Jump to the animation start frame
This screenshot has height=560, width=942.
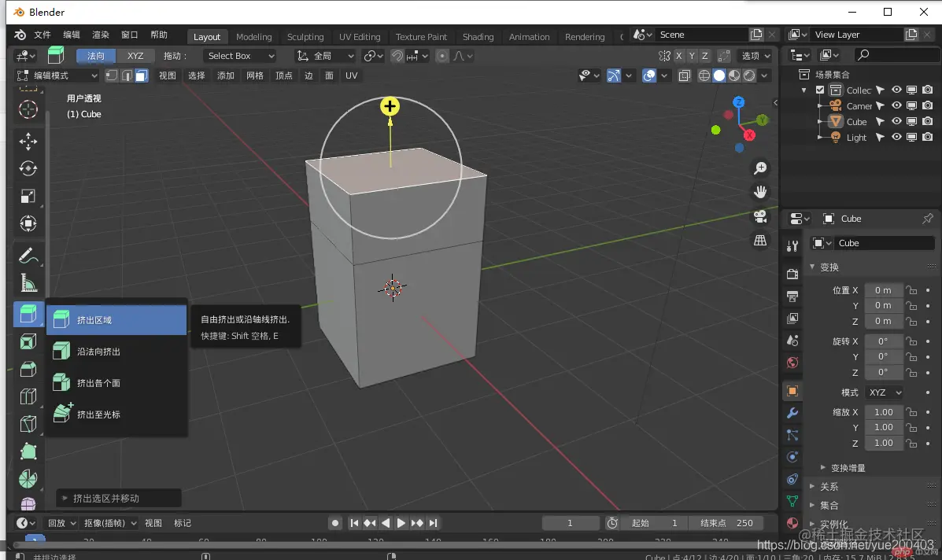[354, 523]
